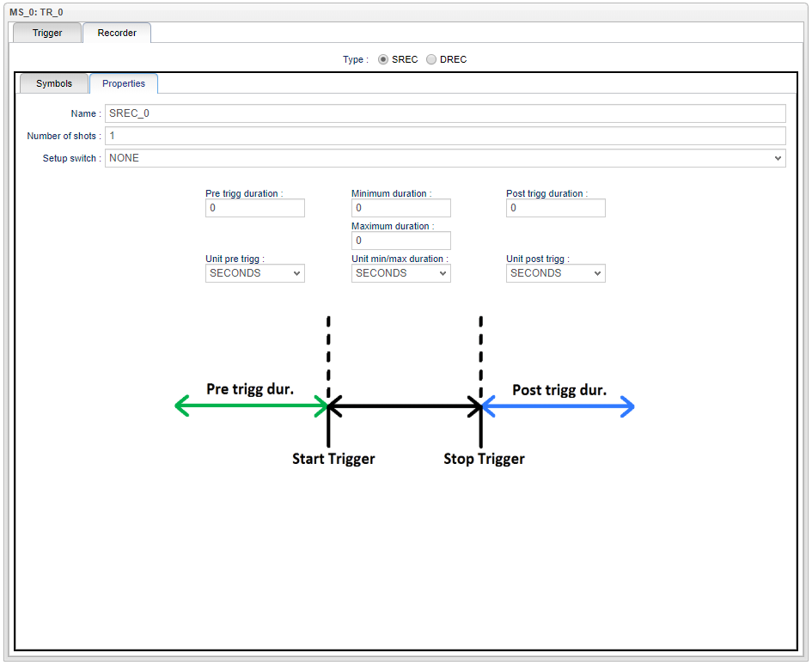
Task: Select the Maximum duration input box
Action: (400, 241)
